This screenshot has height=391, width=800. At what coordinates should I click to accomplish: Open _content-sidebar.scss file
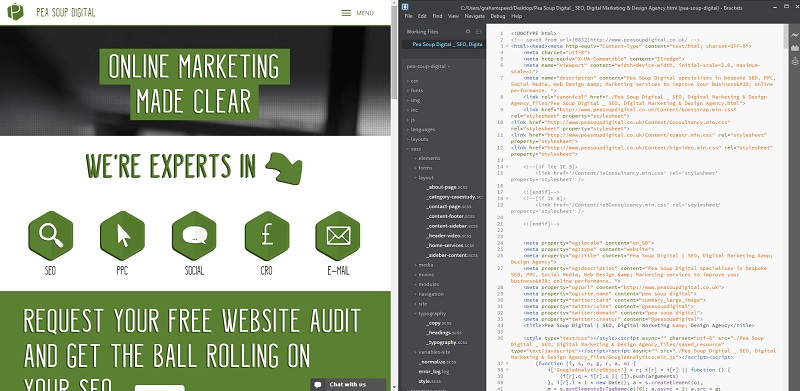point(453,226)
